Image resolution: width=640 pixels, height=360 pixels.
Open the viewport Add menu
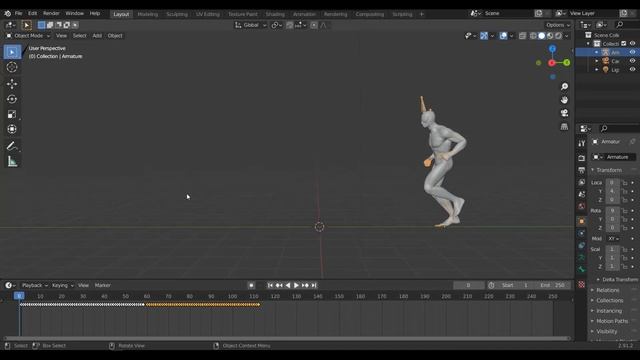coord(97,36)
